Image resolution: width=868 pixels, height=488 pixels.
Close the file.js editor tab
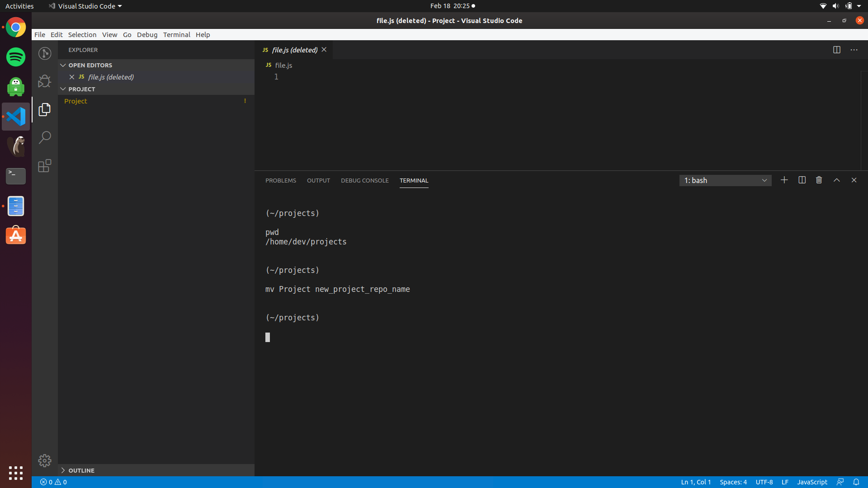[324, 50]
